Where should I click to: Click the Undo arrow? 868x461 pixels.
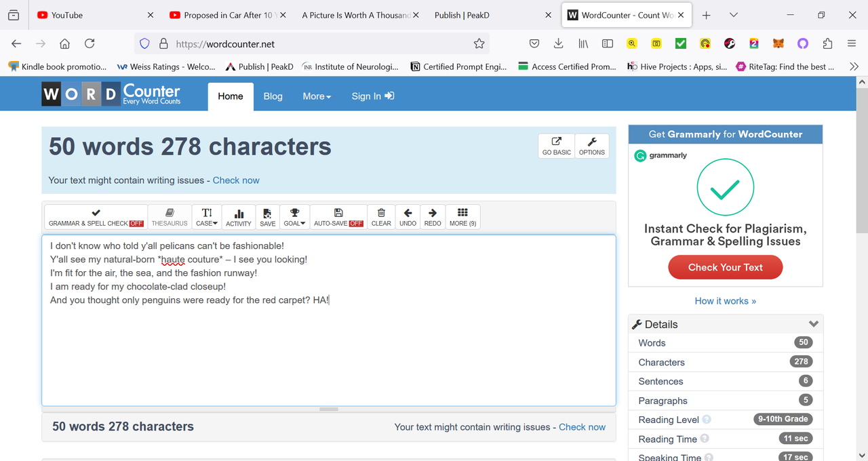coord(408,217)
